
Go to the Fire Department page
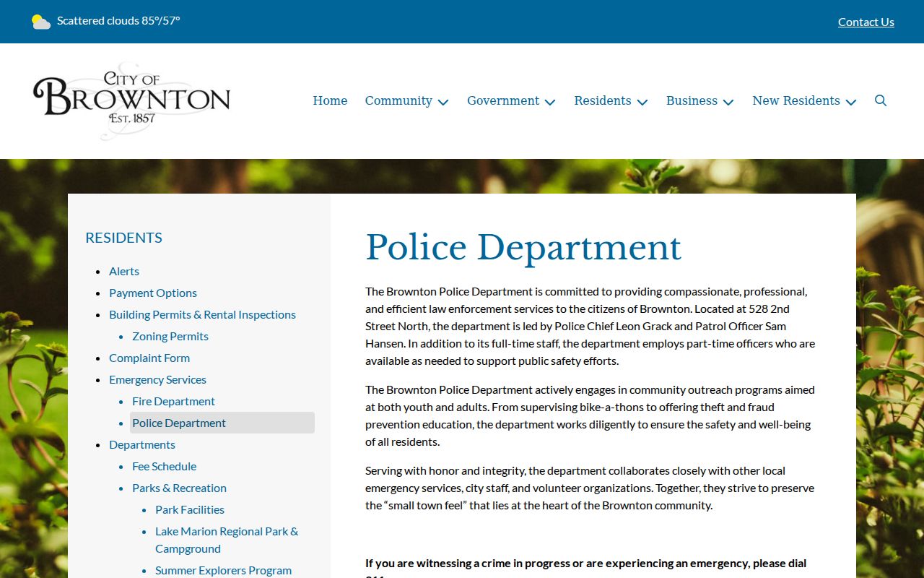[173, 401]
